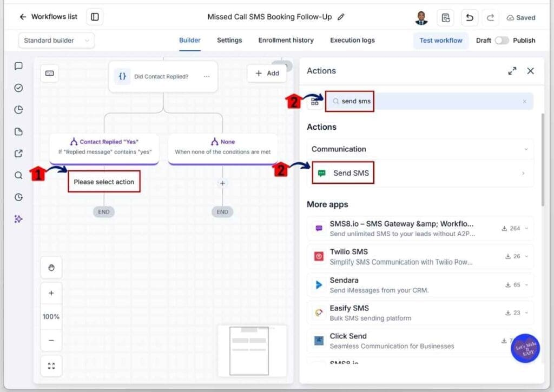Click the undo arrow icon
554x392 pixels.
tap(469, 17)
